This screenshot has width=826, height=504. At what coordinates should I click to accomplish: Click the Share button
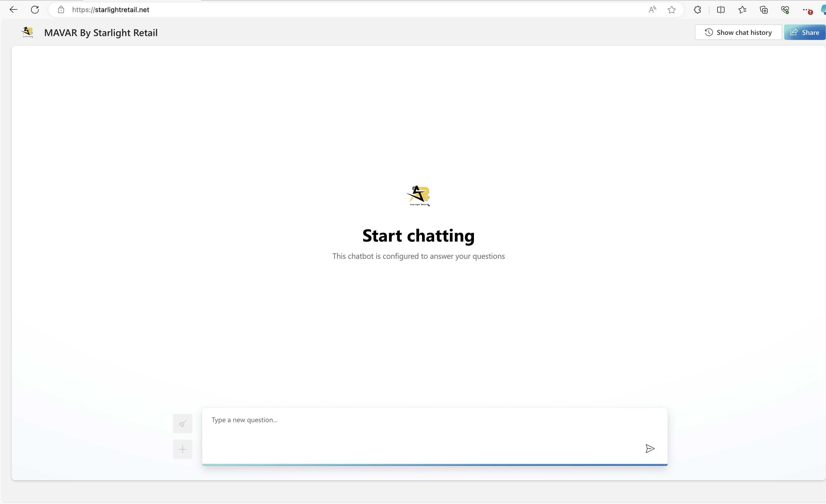coord(804,32)
